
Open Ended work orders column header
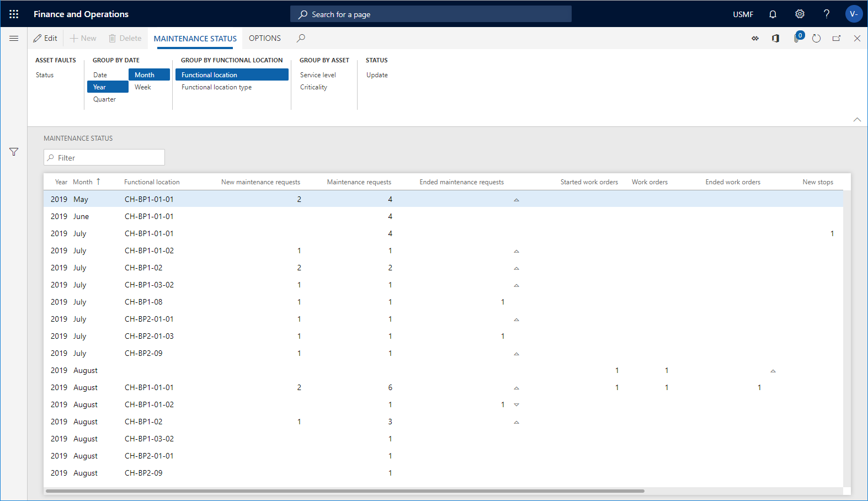click(x=733, y=182)
